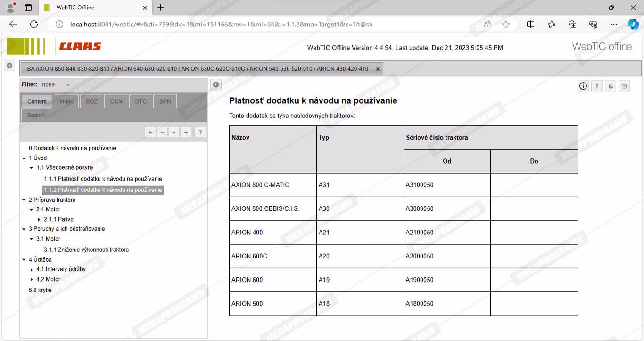Click the browser address bar URL
The height and width of the screenshot is (341, 644).
click(222, 24)
